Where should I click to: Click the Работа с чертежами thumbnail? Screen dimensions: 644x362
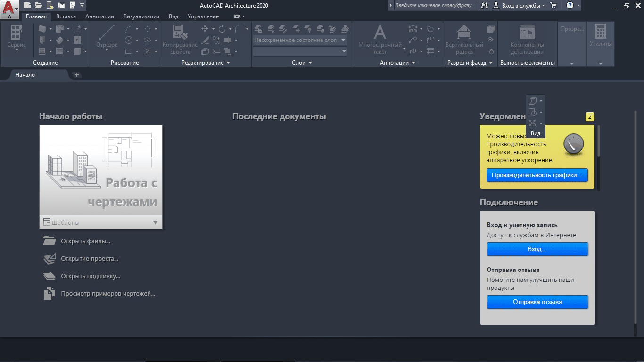101,171
